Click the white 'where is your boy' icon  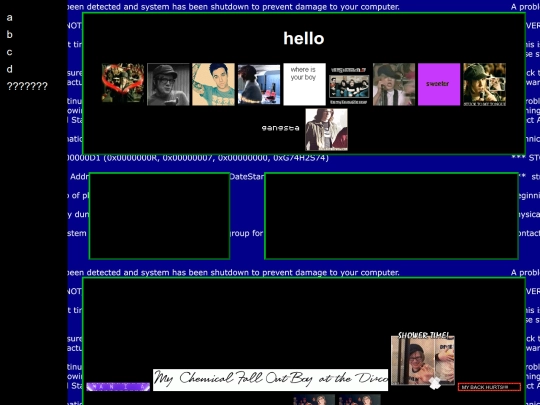(304, 84)
